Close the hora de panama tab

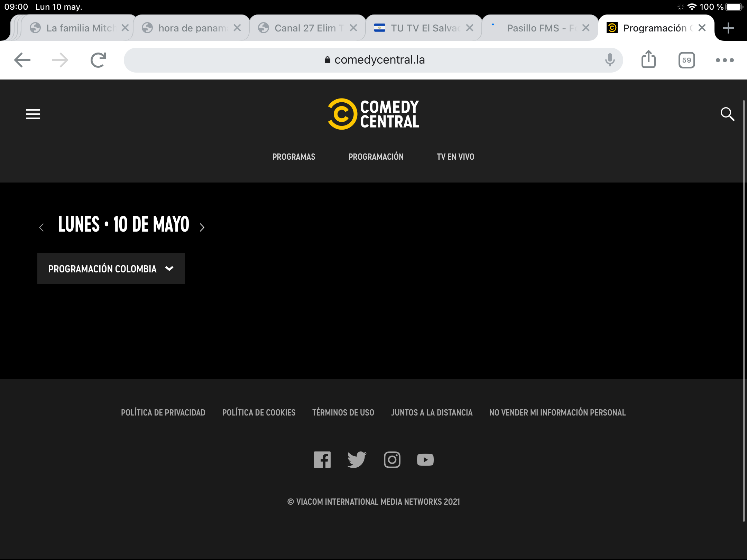click(x=237, y=28)
